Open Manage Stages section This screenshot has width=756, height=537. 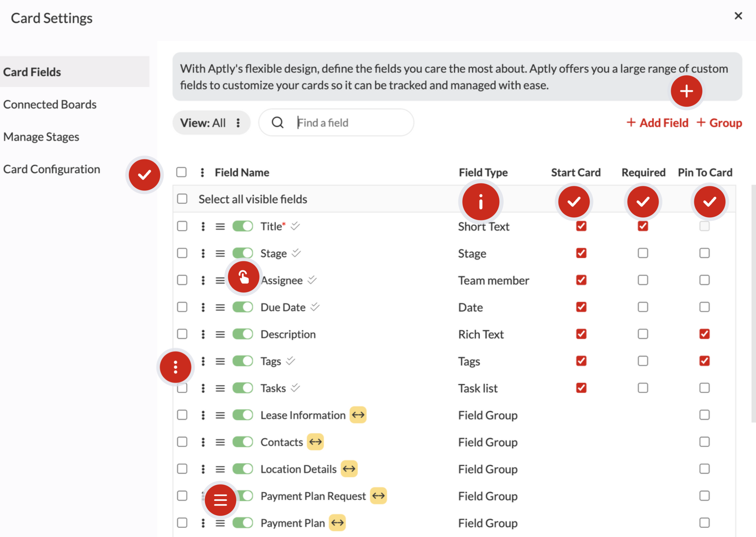coord(41,137)
